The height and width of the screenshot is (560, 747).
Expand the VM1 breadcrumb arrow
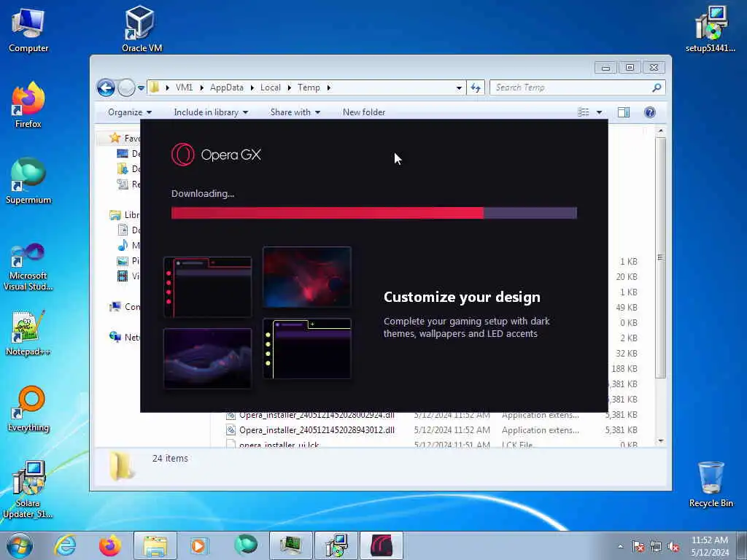click(201, 87)
